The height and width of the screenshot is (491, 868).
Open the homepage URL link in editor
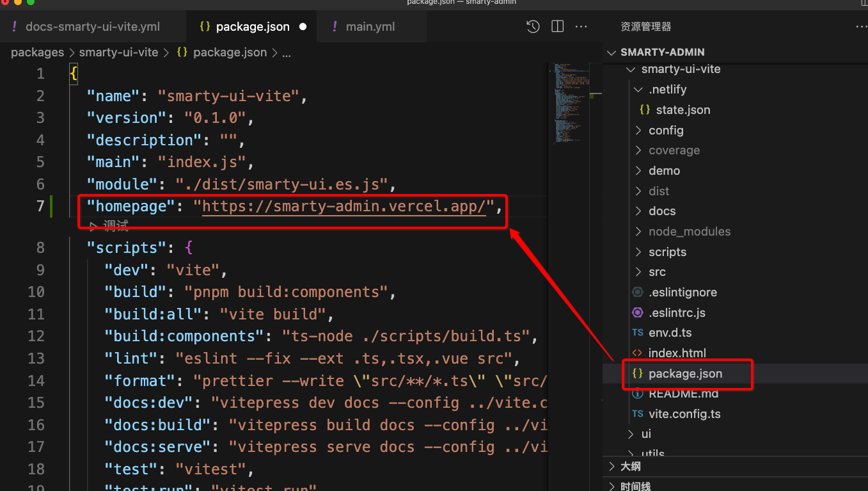(x=343, y=206)
